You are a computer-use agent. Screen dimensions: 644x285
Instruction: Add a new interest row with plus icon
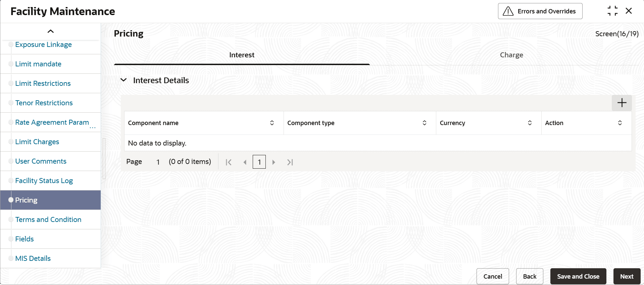click(x=622, y=103)
